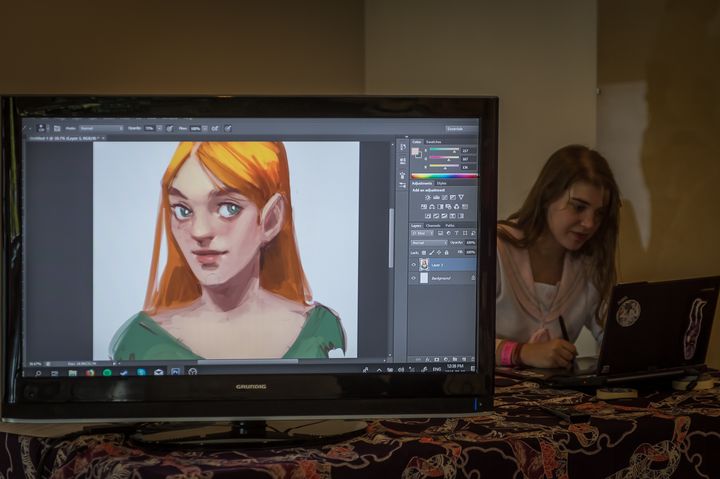Toggle visibility of the Background layer

click(x=414, y=277)
